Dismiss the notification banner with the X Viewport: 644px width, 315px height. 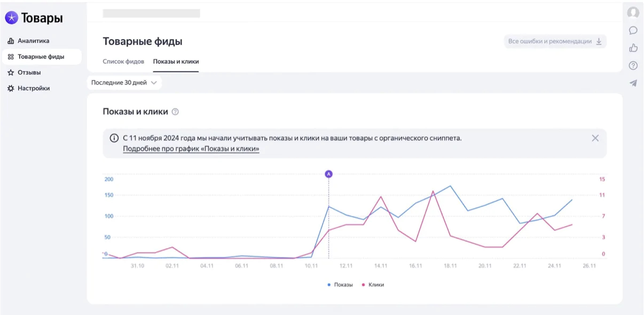tap(595, 138)
